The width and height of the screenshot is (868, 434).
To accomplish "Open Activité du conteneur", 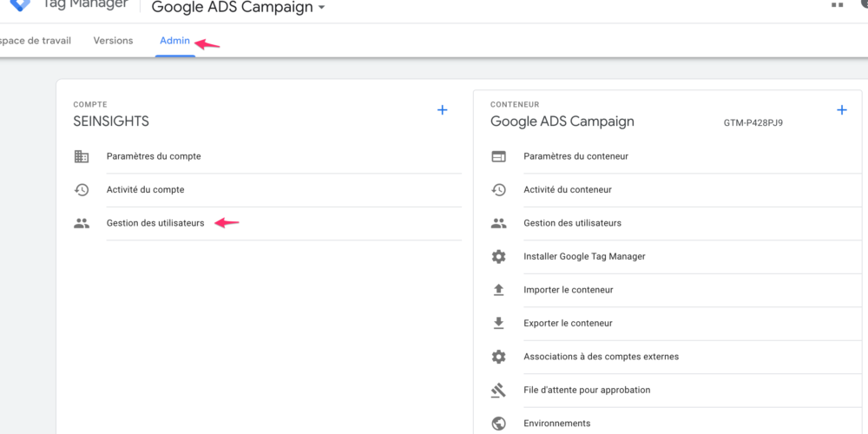I will coord(567,190).
